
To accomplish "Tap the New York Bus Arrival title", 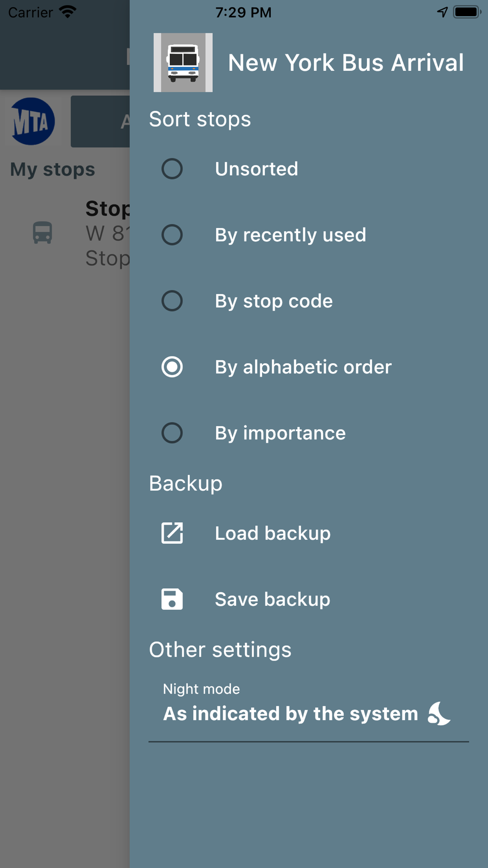I will (x=346, y=63).
